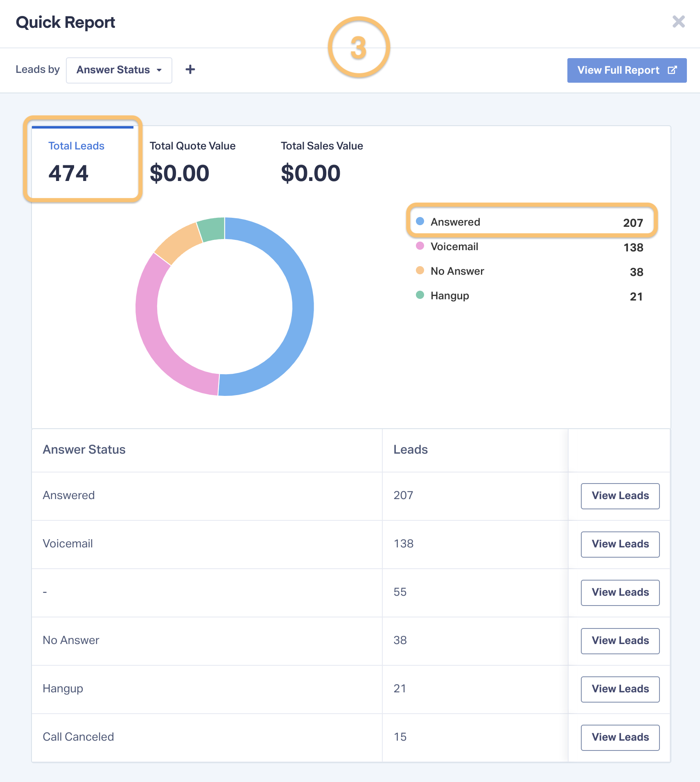700x782 pixels.
Task: View Leads for the Answered row
Action: coord(620,496)
